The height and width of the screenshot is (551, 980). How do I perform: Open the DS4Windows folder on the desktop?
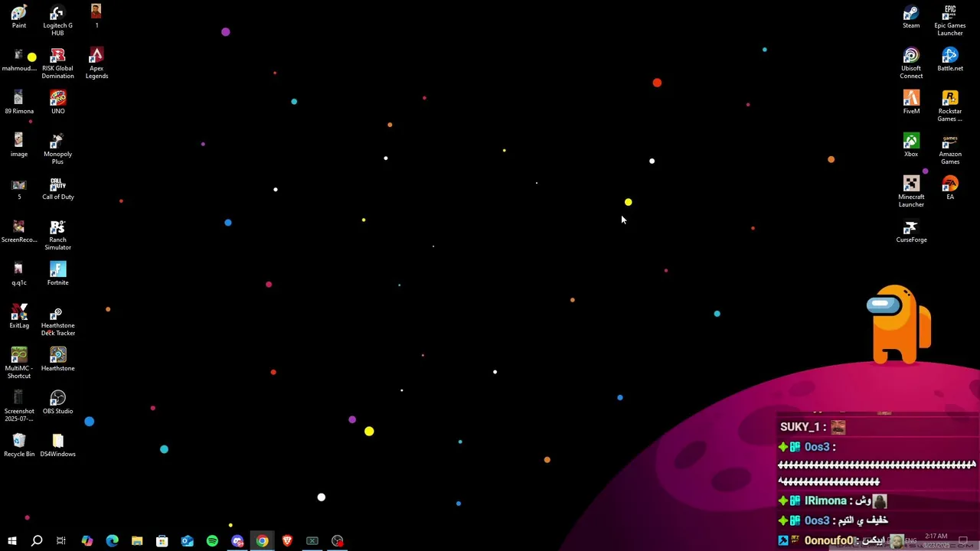[57, 445]
